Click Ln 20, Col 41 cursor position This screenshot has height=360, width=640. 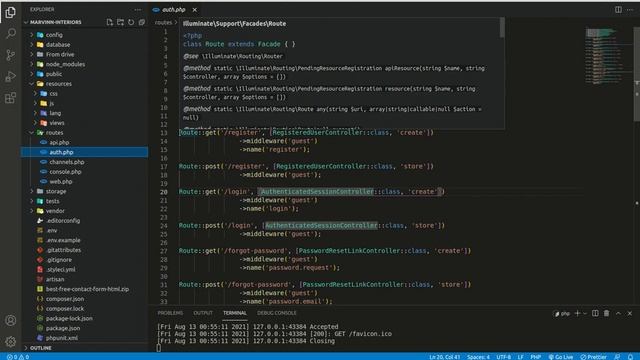[x=444, y=357]
